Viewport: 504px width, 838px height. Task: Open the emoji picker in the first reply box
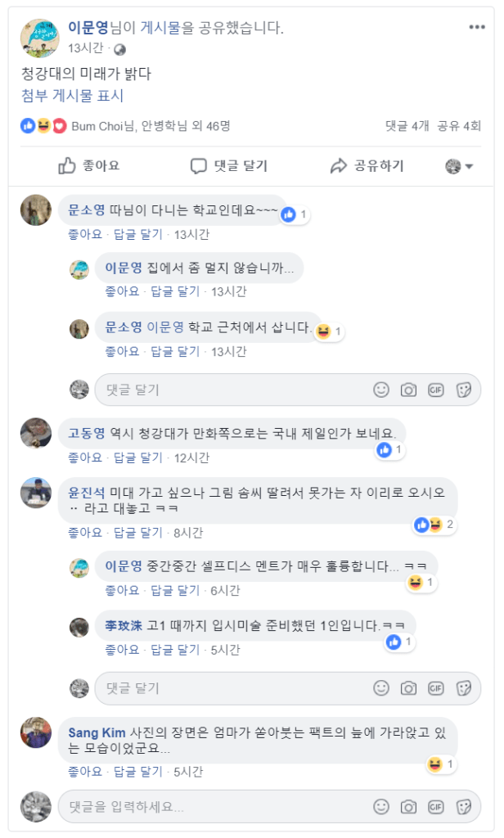pyautogui.click(x=381, y=390)
